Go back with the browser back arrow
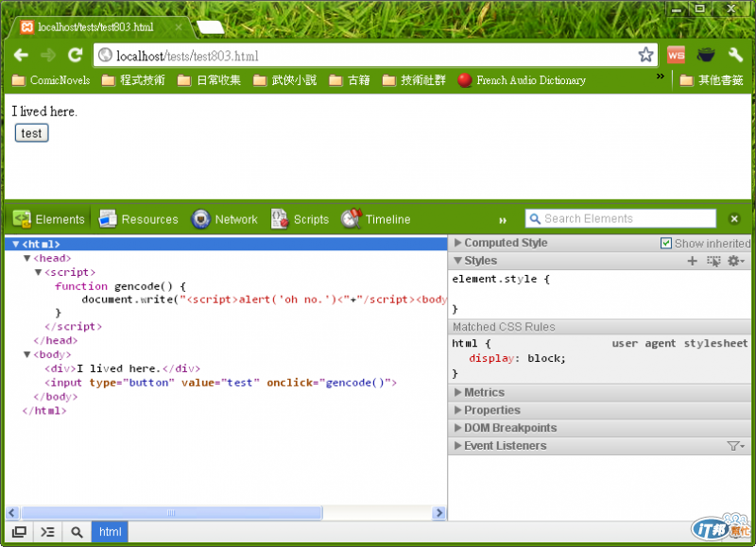This screenshot has height=547, width=756. click(x=21, y=55)
